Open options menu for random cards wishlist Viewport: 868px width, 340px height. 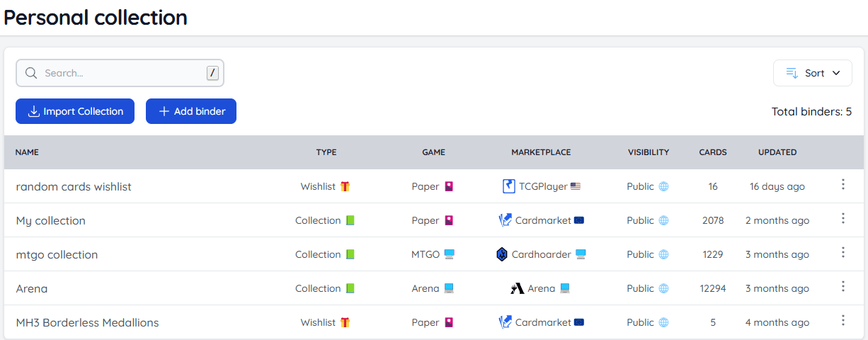pos(843,185)
